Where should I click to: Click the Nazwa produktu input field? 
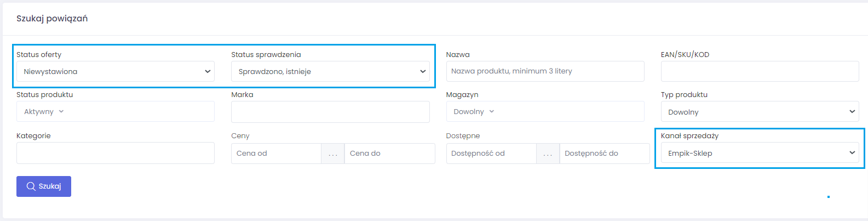(x=545, y=71)
